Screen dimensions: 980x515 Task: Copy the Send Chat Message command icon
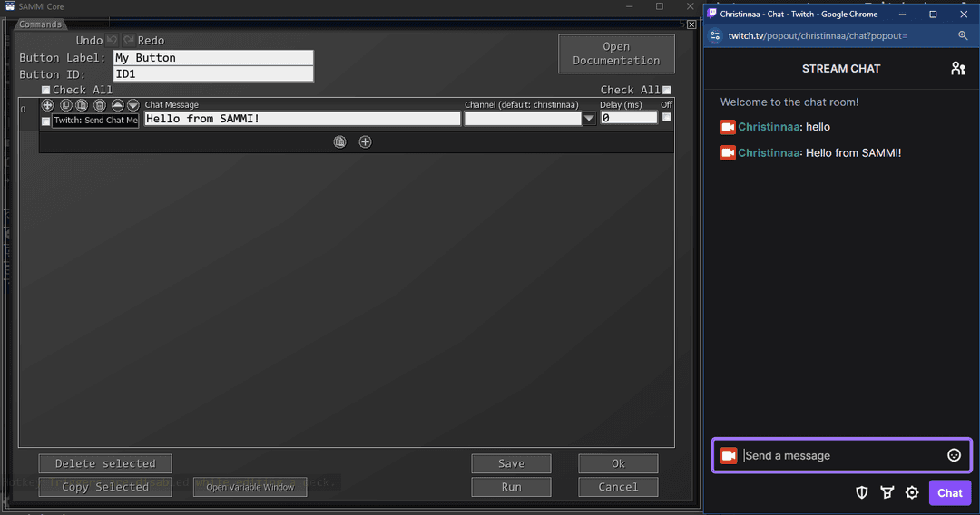tap(65, 105)
